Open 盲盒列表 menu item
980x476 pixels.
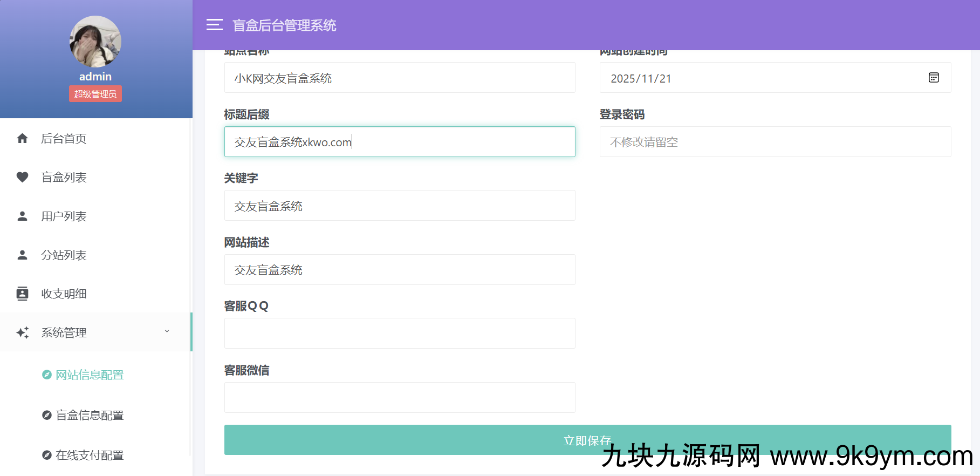tap(95, 178)
